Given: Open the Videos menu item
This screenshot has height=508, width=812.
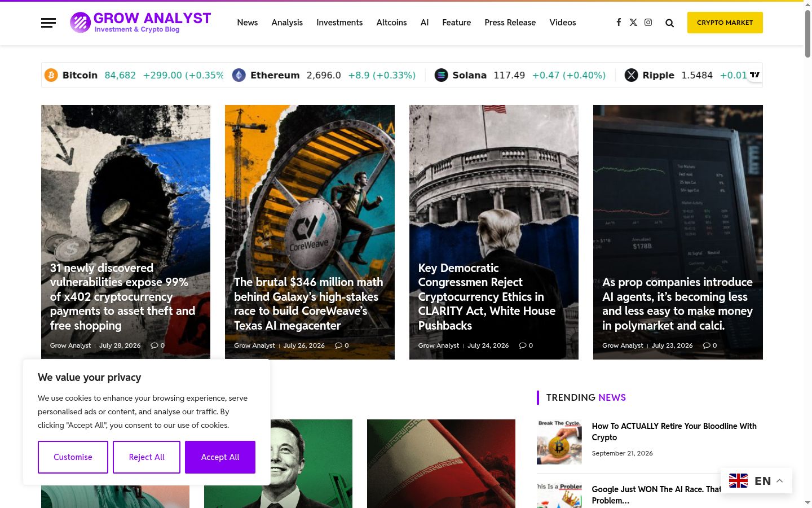Looking at the screenshot, I should pyautogui.click(x=563, y=23).
